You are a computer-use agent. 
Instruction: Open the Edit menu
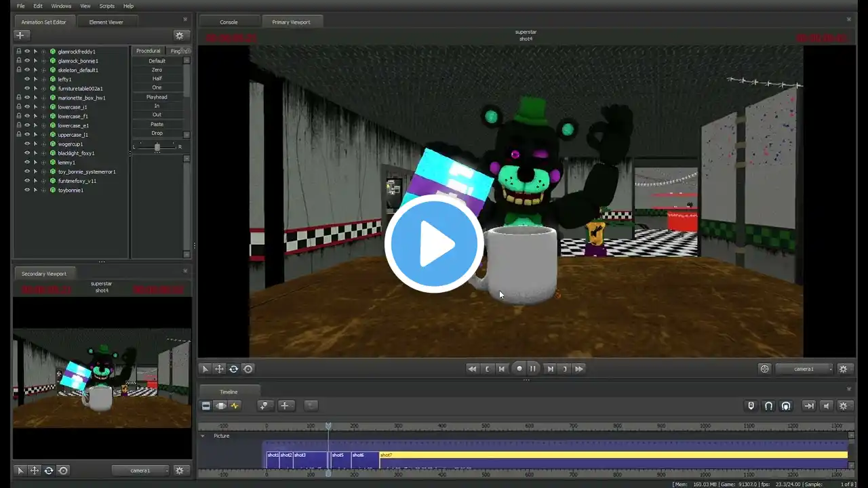click(38, 6)
